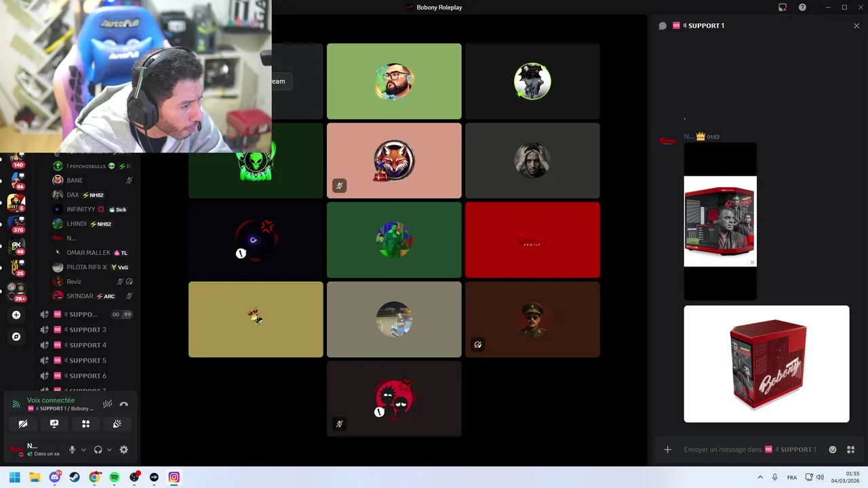Open soundboard button

point(117,424)
